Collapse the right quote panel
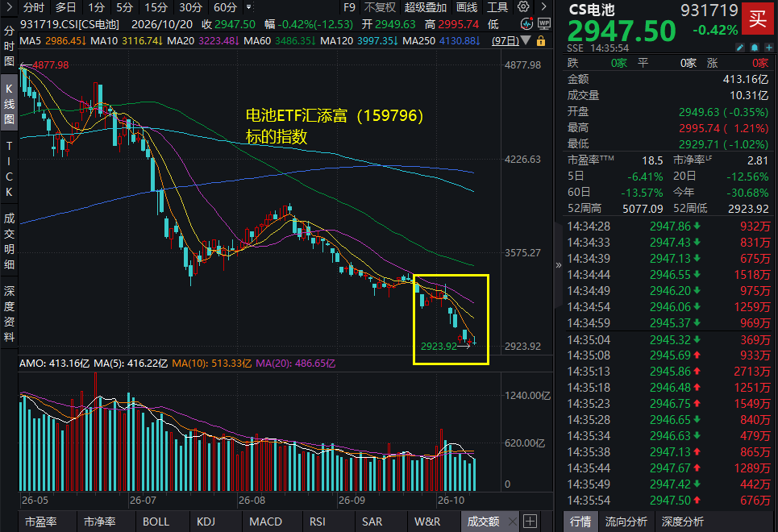Viewport: 778px width, 532px height. (558, 265)
